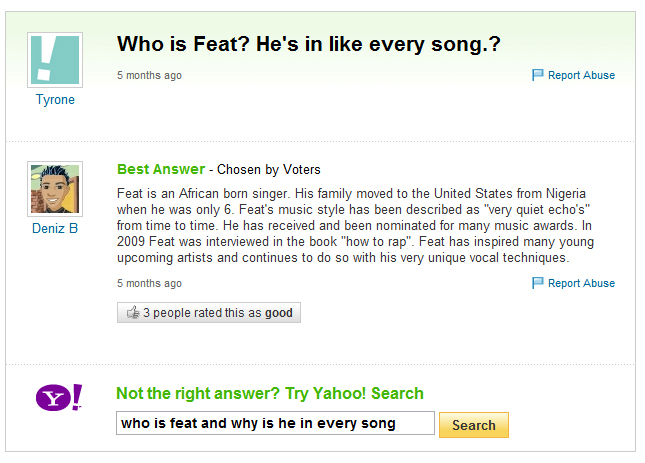
Task: Focus the Yahoo search text field
Action: 275,423
